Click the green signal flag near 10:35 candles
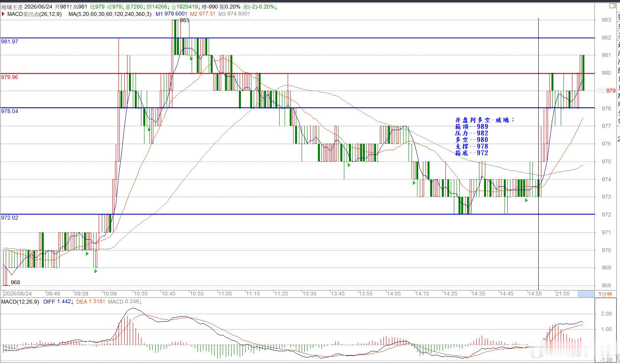This screenshot has height=364, width=620. pyautogui.click(x=149, y=129)
